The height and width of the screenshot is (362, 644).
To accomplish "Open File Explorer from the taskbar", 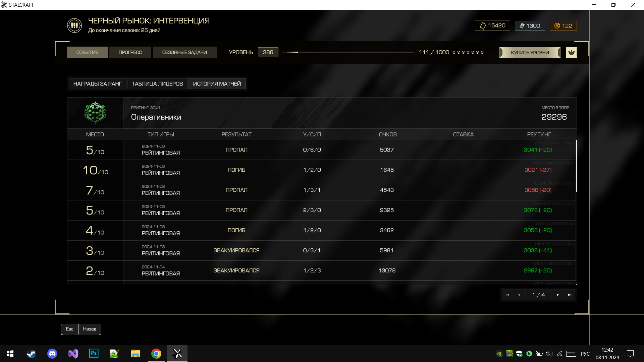I will (135, 354).
